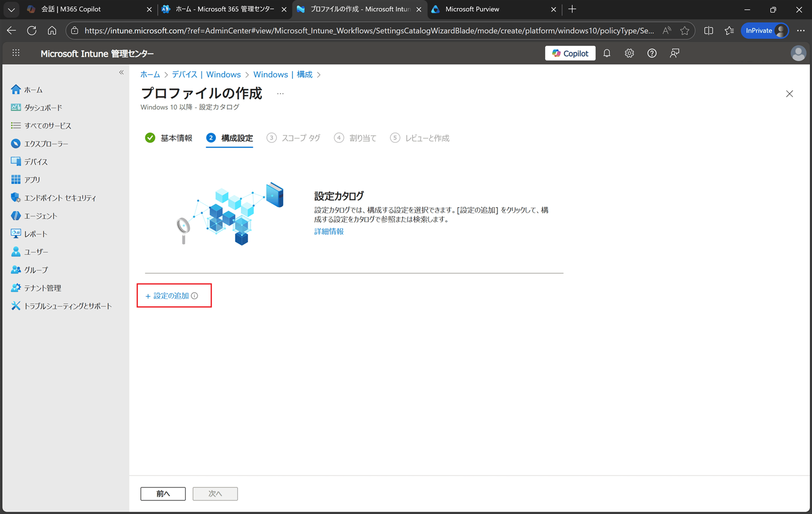812x514 pixels.
Task: Click the info icon beside 設定の追加
Action: click(x=194, y=296)
